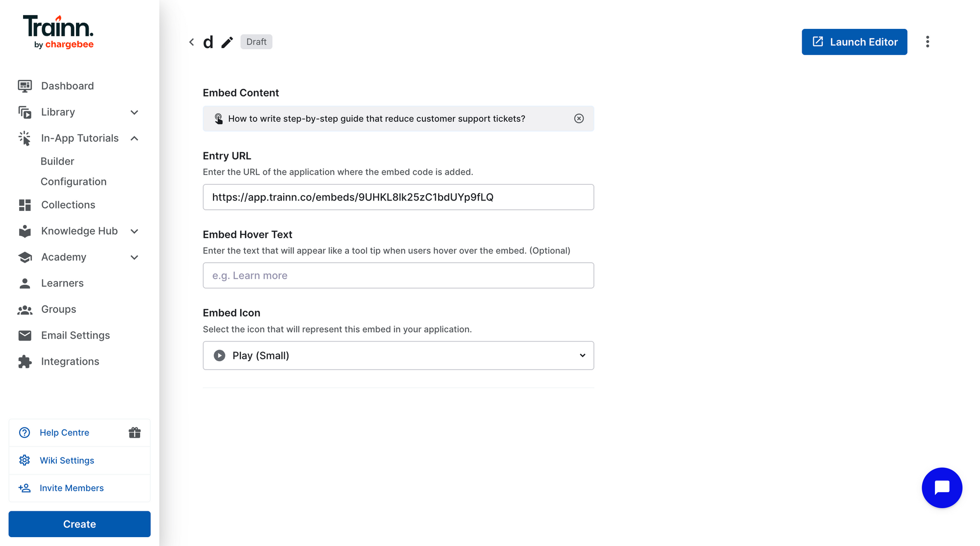Click the In-App Tutorials cursor icon

point(25,138)
